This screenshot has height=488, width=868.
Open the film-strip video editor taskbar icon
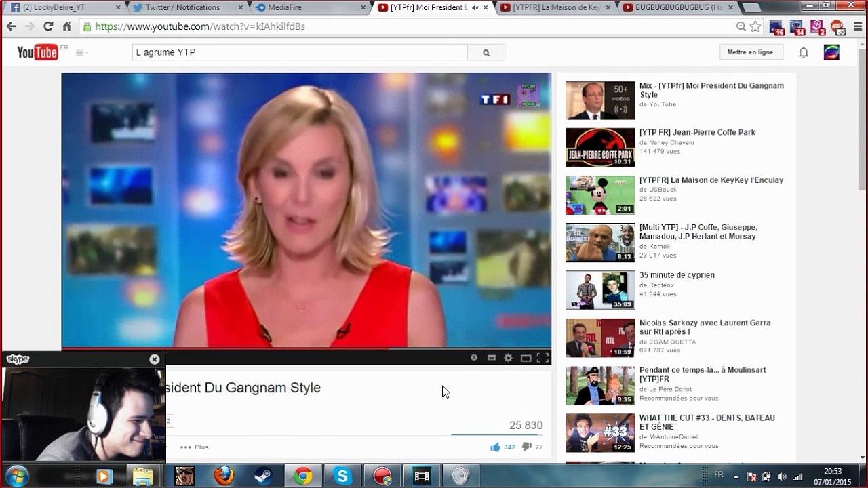tap(421, 476)
